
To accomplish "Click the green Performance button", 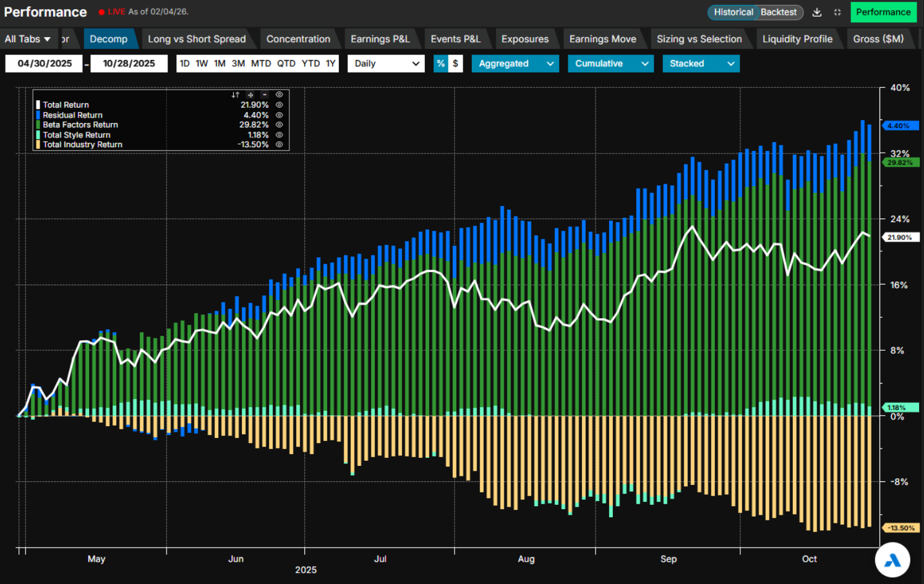I will coord(883,12).
